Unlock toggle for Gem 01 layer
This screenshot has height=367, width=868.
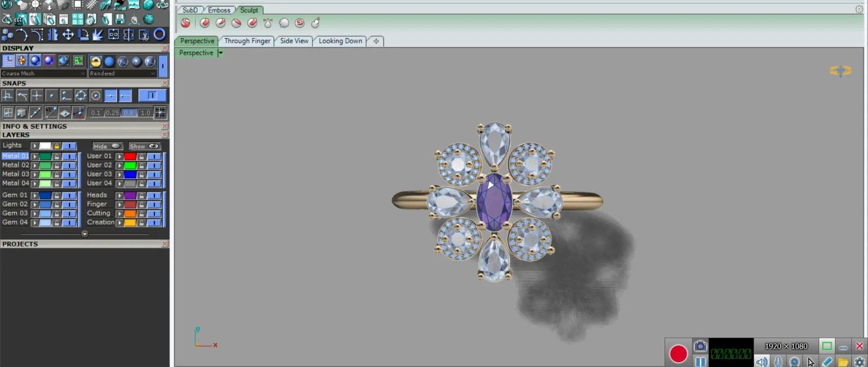(x=56, y=195)
